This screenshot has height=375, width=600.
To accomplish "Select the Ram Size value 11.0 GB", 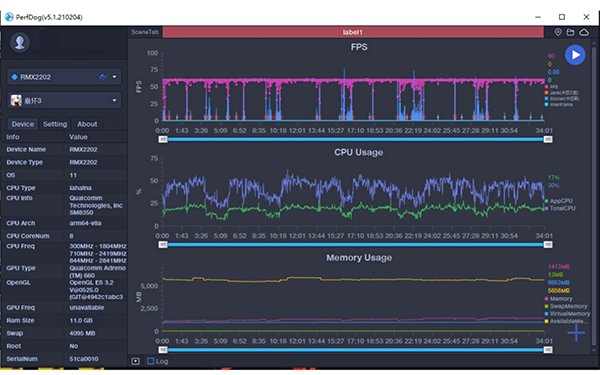I will coord(81,321).
